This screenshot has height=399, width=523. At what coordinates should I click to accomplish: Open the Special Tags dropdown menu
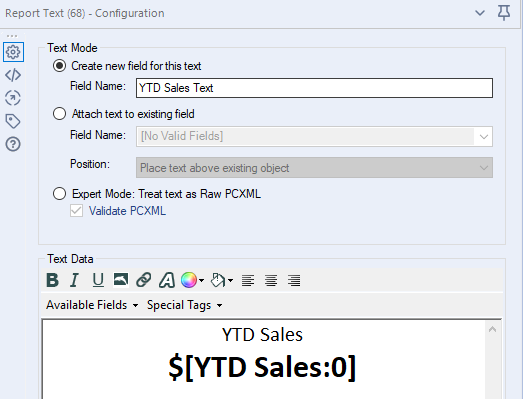tap(184, 305)
